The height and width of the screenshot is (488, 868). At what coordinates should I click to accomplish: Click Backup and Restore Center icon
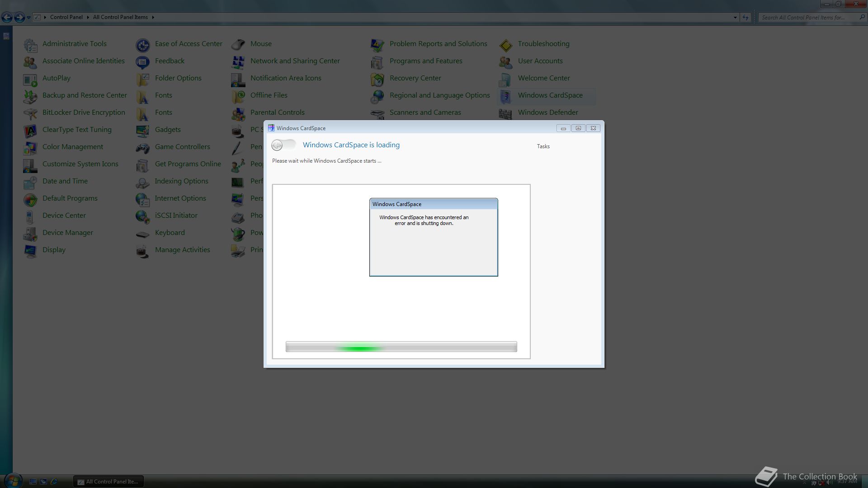point(30,96)
